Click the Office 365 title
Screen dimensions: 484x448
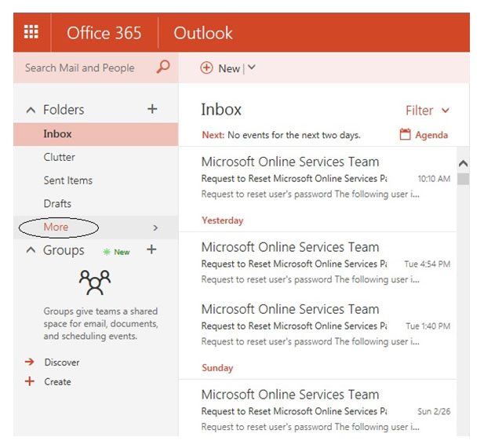104,33
